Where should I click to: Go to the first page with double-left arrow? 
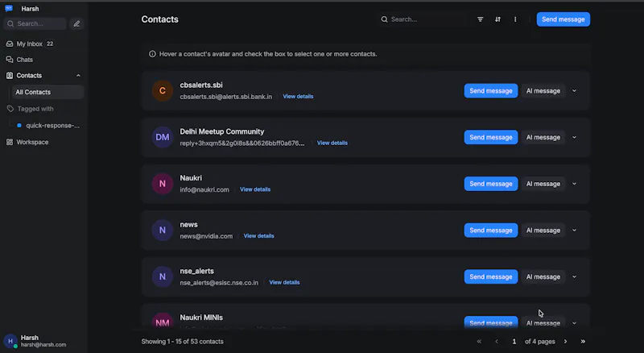point(479,342)
